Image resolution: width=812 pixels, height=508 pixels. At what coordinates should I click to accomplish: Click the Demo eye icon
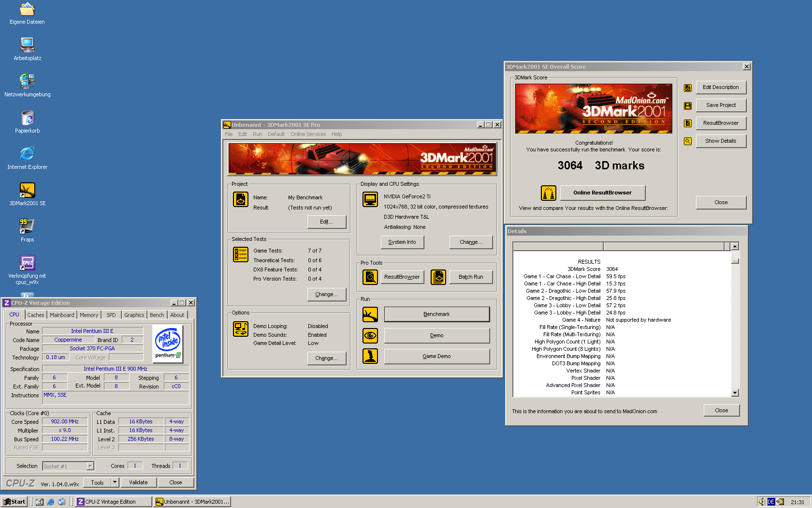tap(370, 335)
